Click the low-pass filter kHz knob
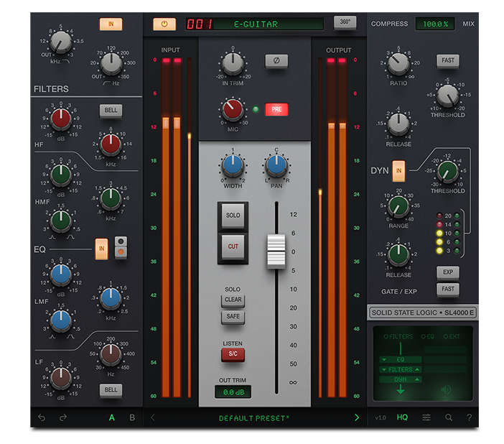Viewport: 504px width, 444px height. pos(60,42)
